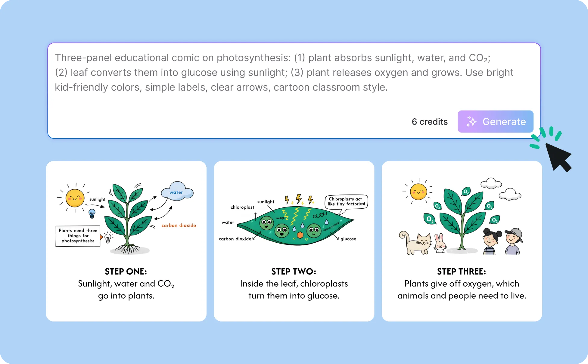The height and width of the screenshot is (364, 588).
Task: Click the lightning bolts above the leaf
Action: pos(299,199)
